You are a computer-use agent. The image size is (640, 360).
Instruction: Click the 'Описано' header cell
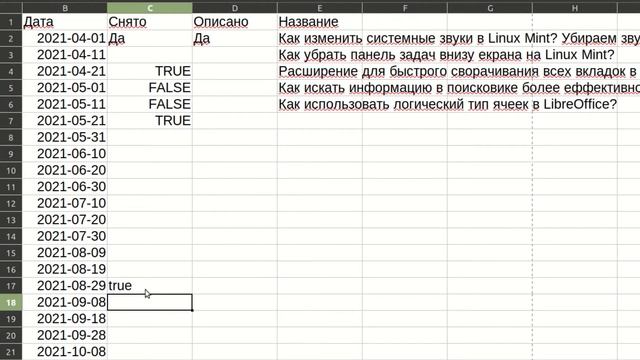pyautogui.click(x=235, y=22)
